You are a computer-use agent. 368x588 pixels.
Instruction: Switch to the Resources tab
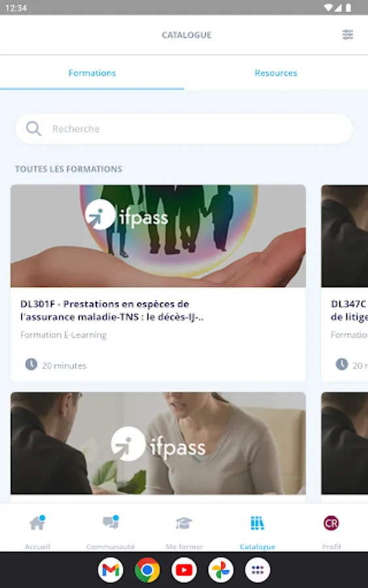276,73
